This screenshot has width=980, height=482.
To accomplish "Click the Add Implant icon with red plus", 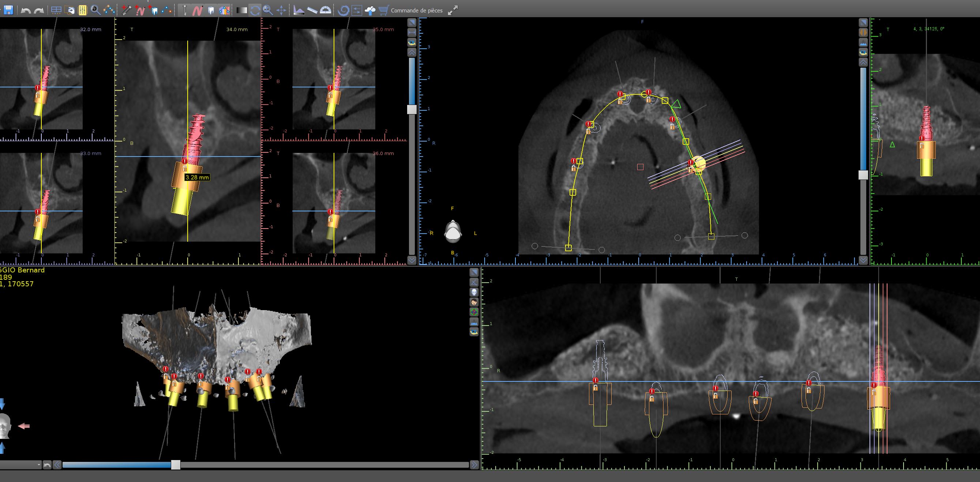I will click(126, 10).
